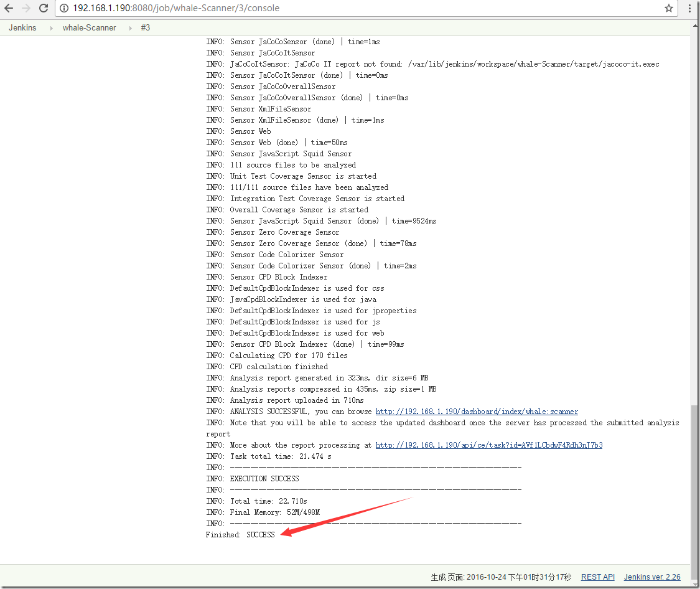Click '111 source files to be analyzed' line
This screenshot has width=700, height=589.
point(281,165)
